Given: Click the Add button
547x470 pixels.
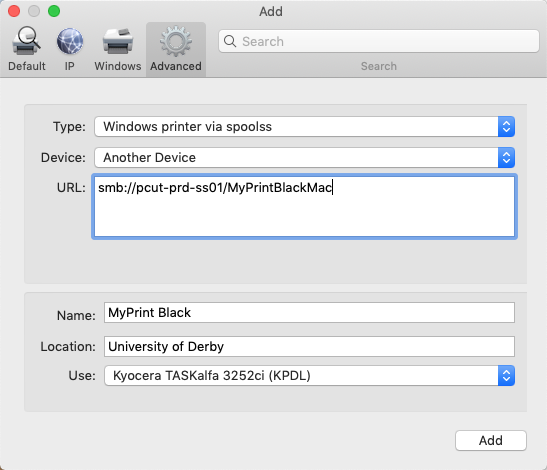Looking at the screenshot, I should [x=490, y=440].
